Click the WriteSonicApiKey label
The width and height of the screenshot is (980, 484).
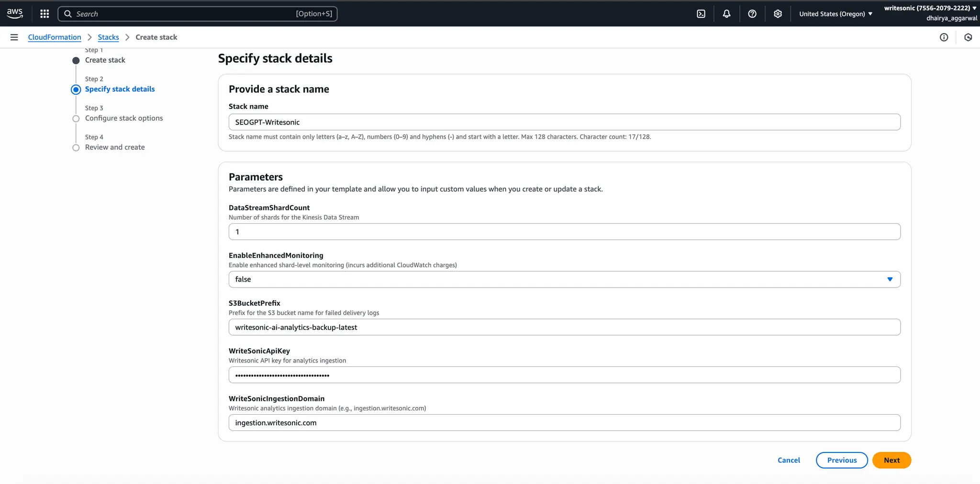pos(259,351)
